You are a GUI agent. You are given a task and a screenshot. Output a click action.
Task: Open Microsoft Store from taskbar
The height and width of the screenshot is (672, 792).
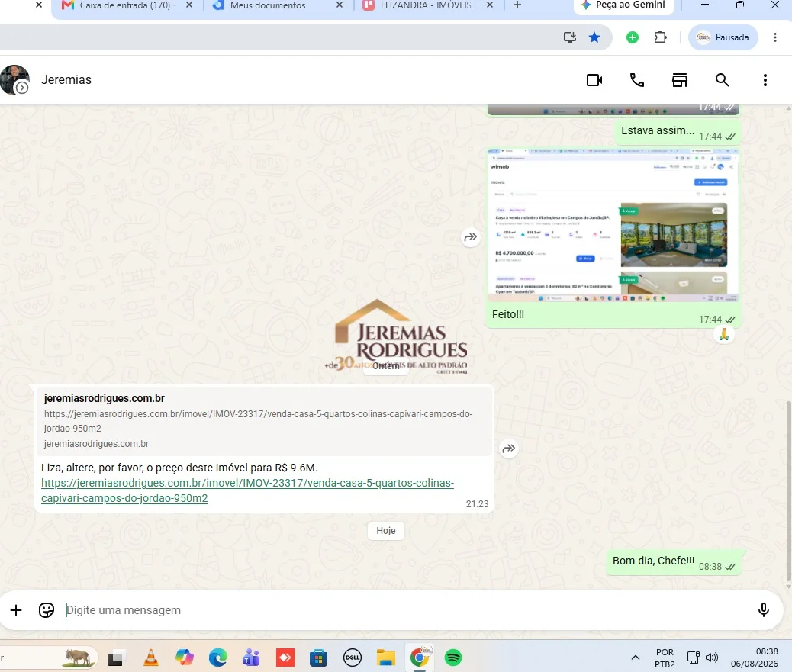pos(318,658)
